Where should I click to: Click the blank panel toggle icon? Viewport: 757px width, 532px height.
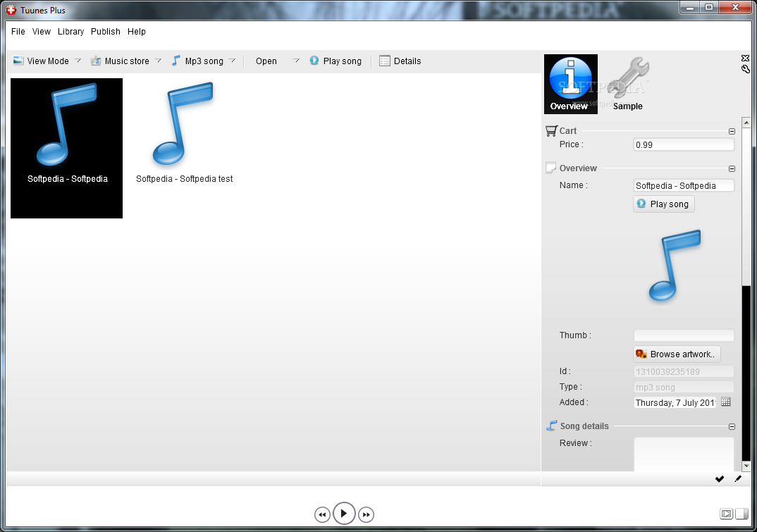pos(741,514)
